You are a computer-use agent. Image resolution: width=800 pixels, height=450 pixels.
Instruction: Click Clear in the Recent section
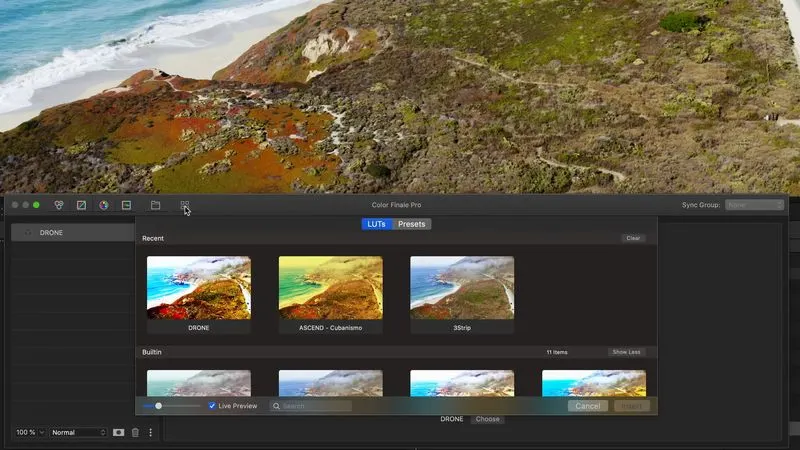[x=632, y=238]
